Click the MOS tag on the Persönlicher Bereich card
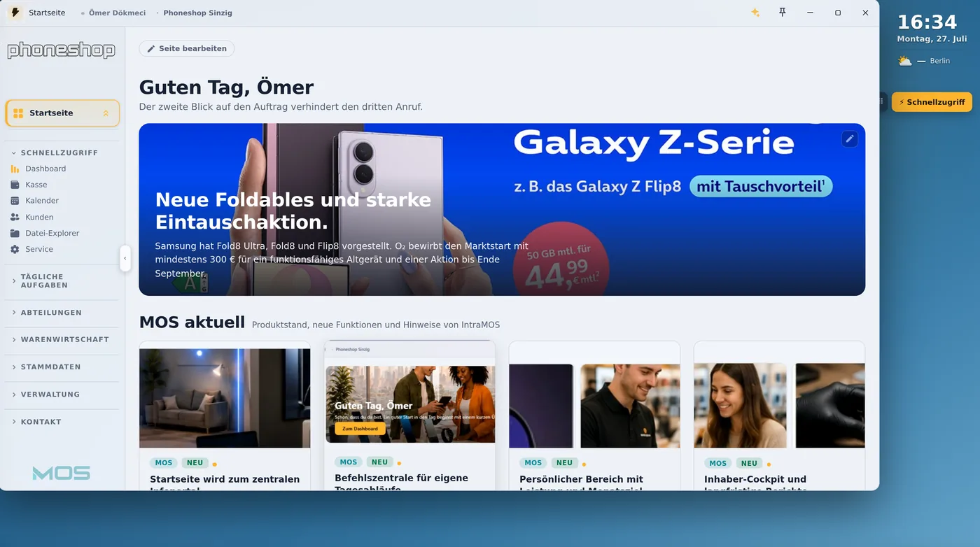The width and height of the screenshot is (980, 547). pyautogui.click(x=533, y=463)
